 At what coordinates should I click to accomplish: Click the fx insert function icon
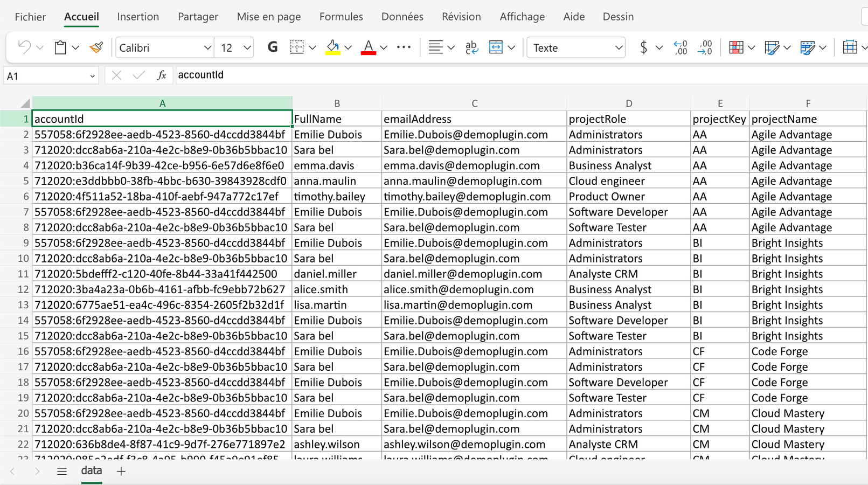pos(161,75)
